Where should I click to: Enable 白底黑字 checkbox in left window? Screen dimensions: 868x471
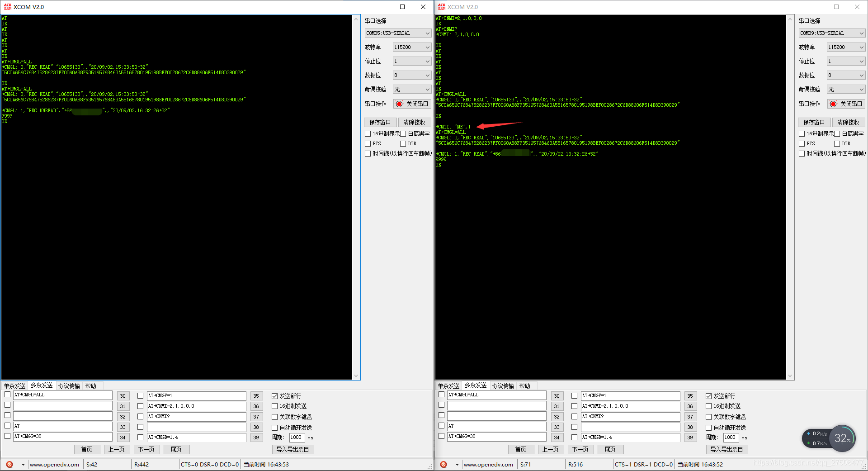click(403, 133)
